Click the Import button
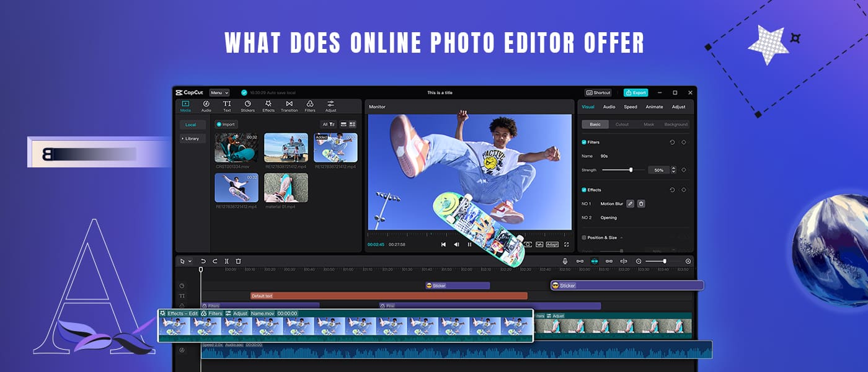This screenshot has height=372, width=868. click(226, 125)
